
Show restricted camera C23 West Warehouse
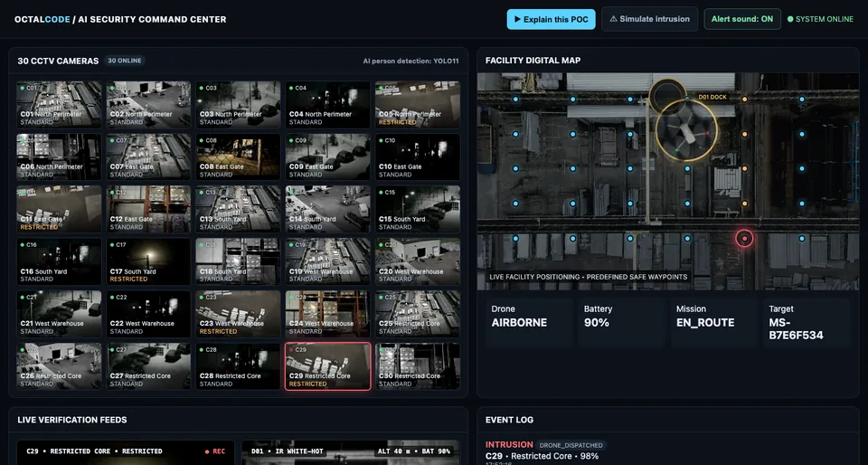coord(239,313)
